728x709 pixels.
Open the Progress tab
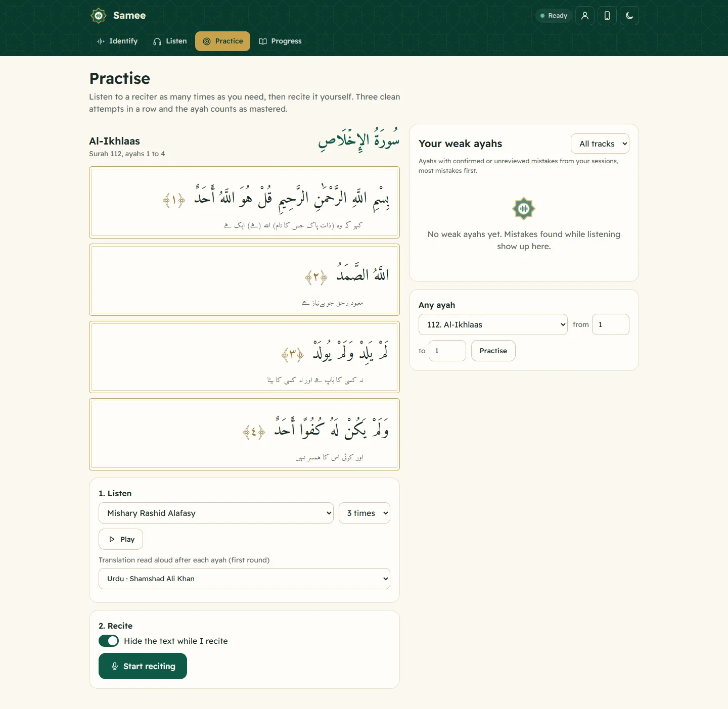[280, 41]
